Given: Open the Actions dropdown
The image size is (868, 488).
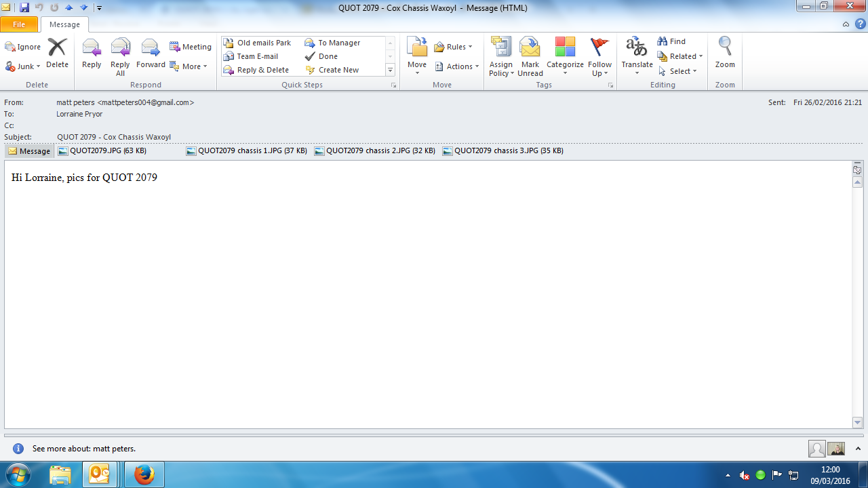Looking at the screenshot, I should (x=457, y=66).
